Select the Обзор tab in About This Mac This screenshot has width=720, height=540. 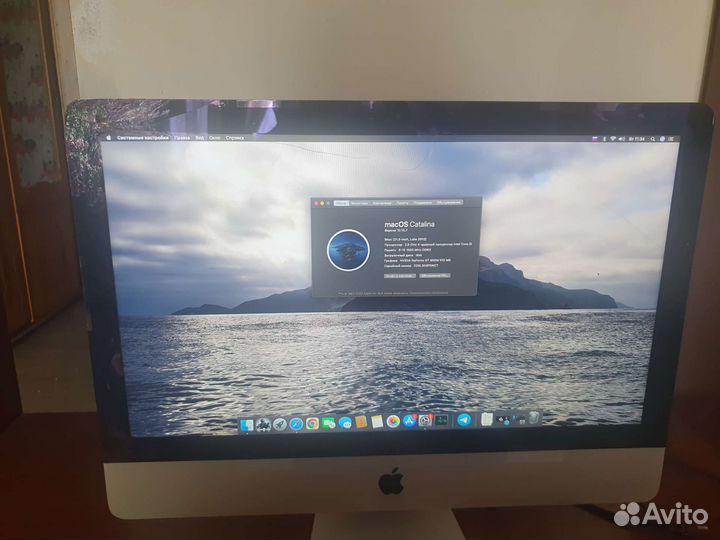click(x=341, y=203)
